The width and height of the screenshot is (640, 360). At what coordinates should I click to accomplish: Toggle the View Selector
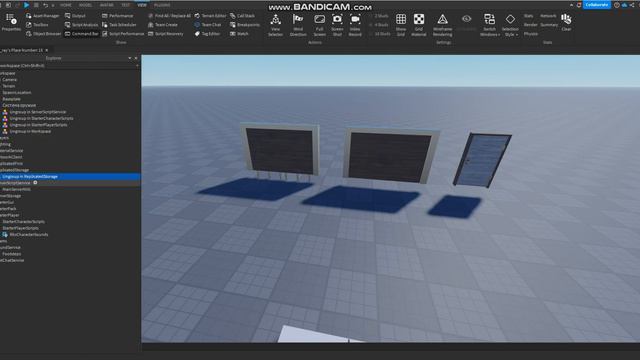pos(276,25)
